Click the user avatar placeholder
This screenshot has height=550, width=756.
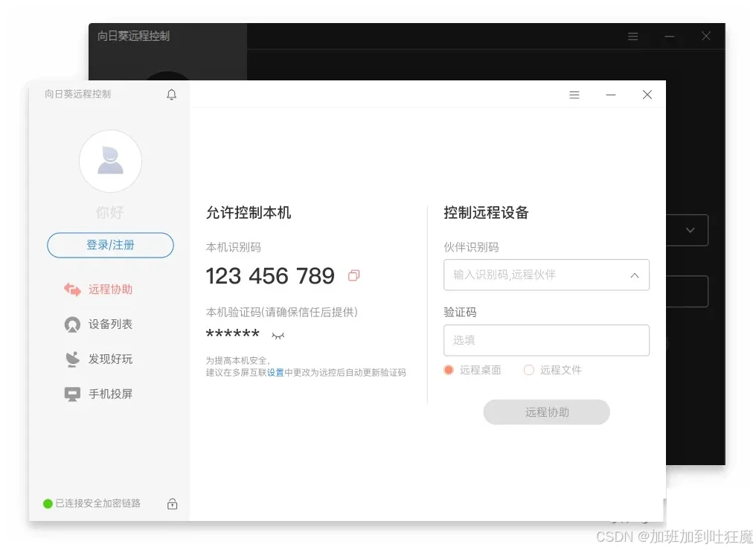pyautogui.click(x=110, y=161)
